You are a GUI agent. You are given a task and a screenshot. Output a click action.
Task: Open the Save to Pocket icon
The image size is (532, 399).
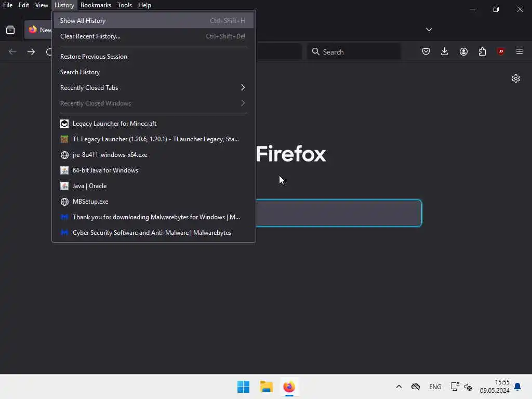(426, 51)
